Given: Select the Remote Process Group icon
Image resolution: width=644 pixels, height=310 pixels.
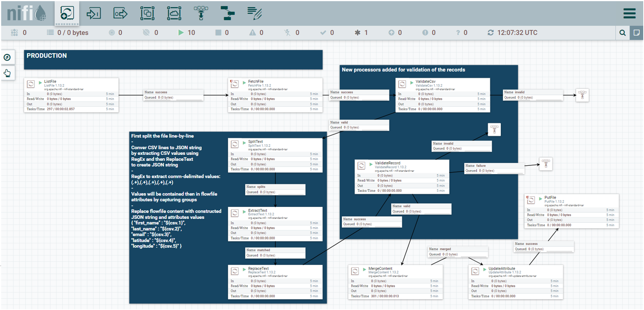Looking at the screenshot, I should [174, 14].
